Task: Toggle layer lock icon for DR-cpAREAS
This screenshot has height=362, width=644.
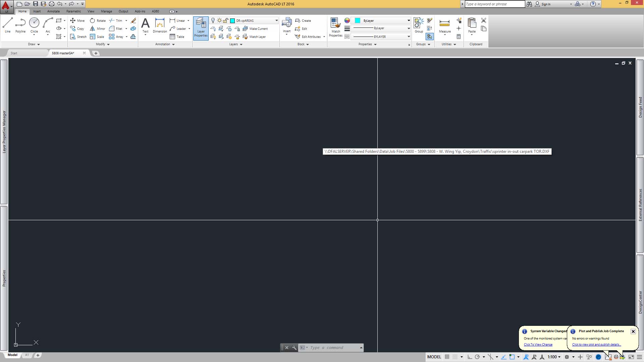Action: pyautogui.click(x=226, y=20)
